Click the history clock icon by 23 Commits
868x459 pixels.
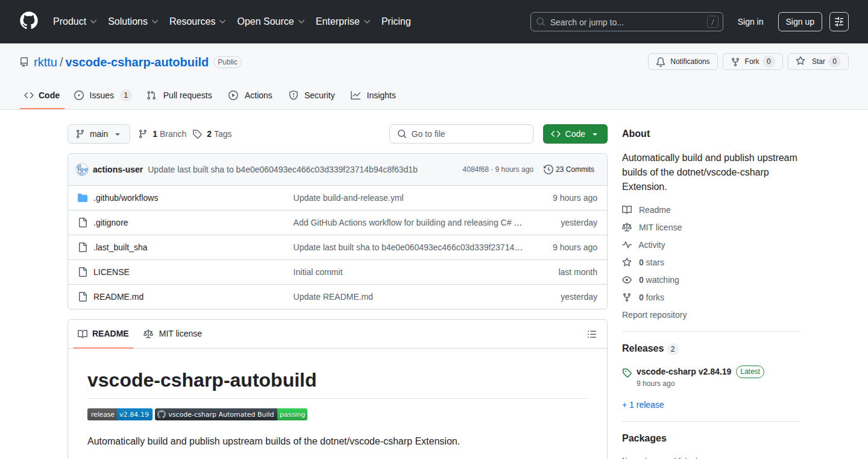548,169
